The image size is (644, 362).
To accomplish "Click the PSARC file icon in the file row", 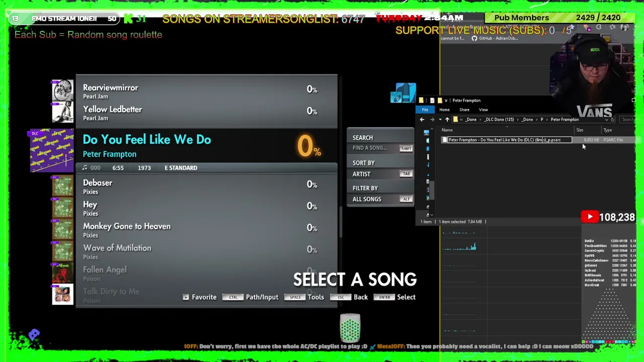I will click(x=444, y=140).
